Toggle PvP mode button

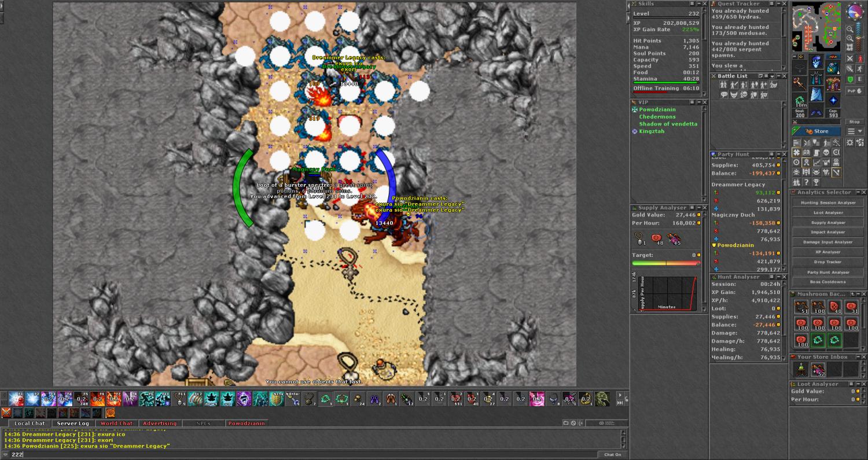click(x=855, y=91)
